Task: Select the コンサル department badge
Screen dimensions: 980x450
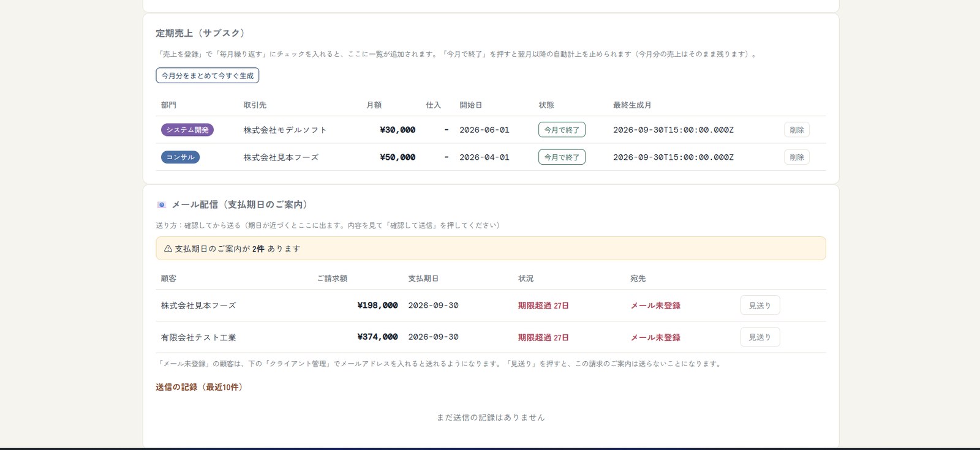Action: coord(181,157)
